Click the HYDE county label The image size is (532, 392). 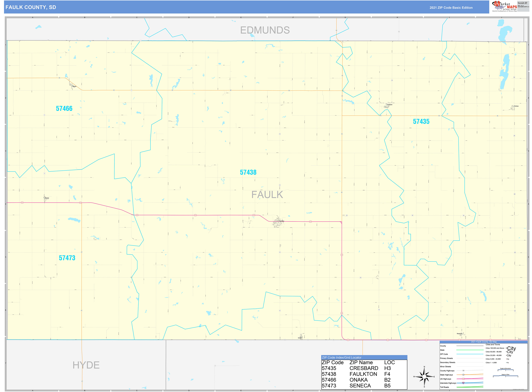pos(86,365)
